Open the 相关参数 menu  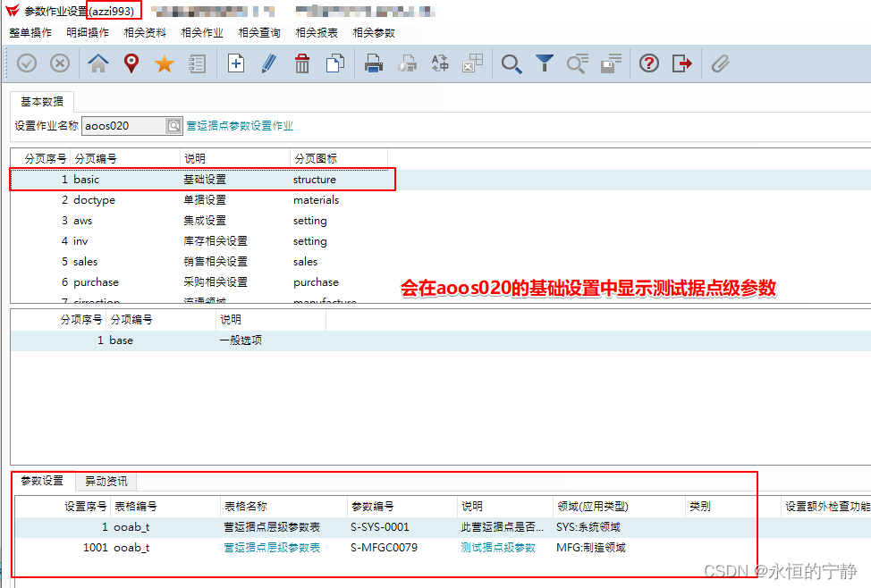374,33
